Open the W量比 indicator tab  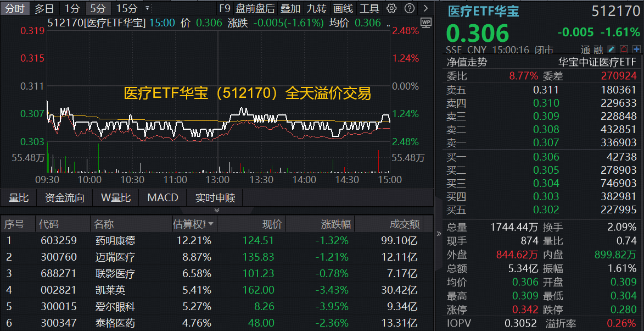(x=116, y=198)
